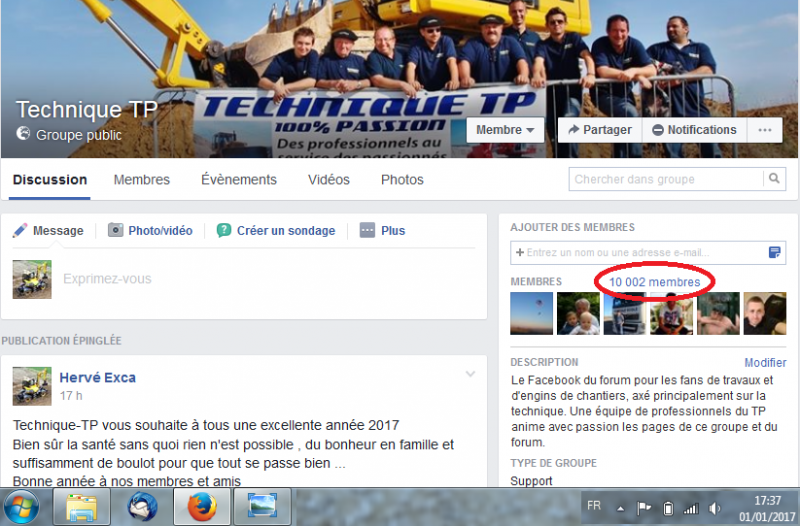Open Windows Explorer from the taskbar
The image size is (800, 526).
81,507
